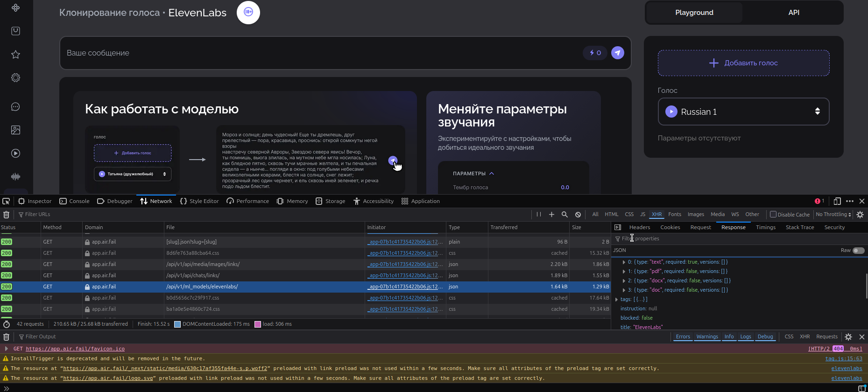Toggle the Raw response switch
This screenshot has height=392, width=868.
(858, 251)
